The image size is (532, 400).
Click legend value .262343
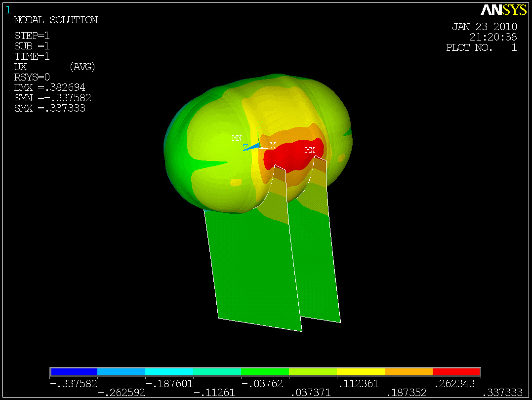454,384
